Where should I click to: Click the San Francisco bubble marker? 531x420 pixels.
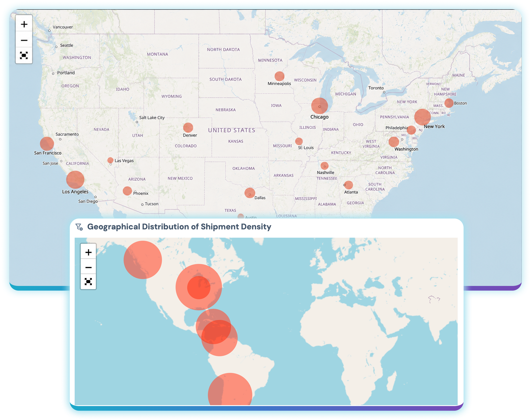[x=47, y=144]
